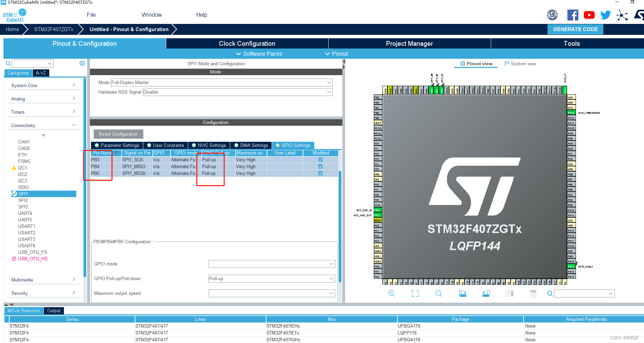Open the Pinout dropdown menu

coord(337,54)
